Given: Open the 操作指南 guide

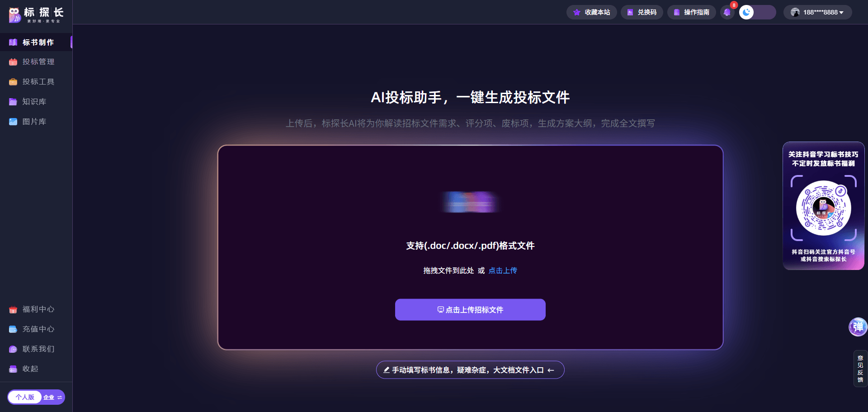Looking at the screenshot, I should point(691,12).
